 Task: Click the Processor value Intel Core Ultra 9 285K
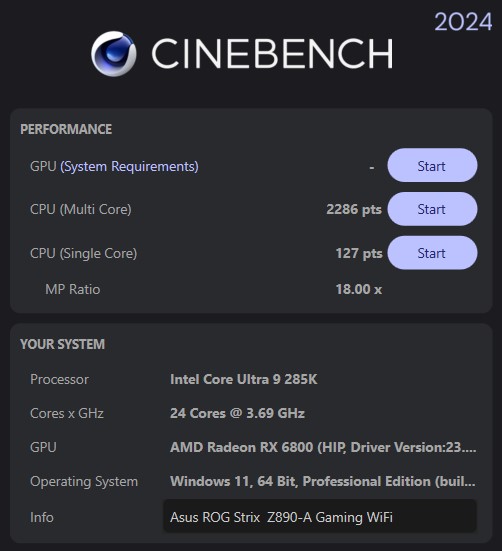243,379
